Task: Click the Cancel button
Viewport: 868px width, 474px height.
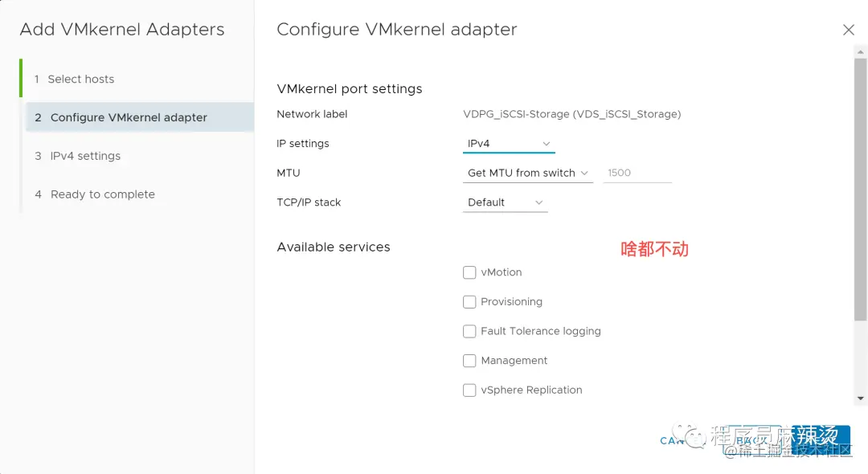Action: [x=677, y=440]
